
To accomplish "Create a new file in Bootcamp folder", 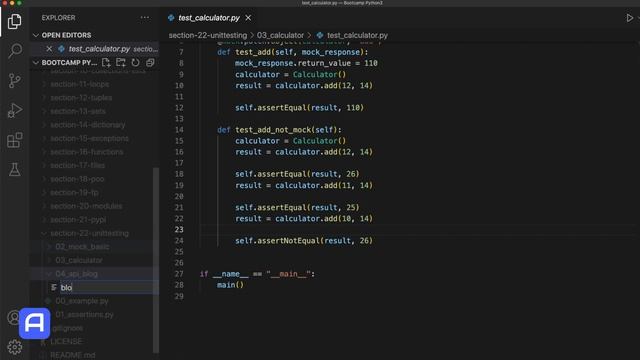I will [106, 62].
